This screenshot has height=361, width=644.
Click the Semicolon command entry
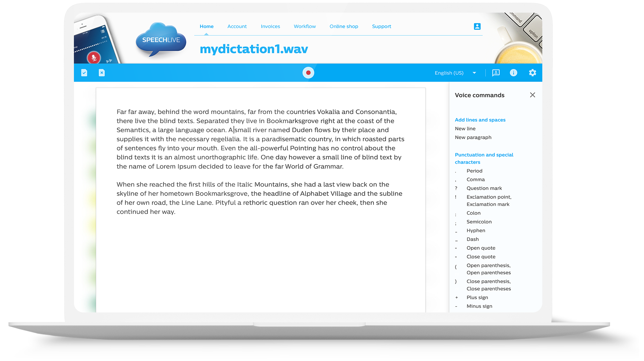click(479, 222)
